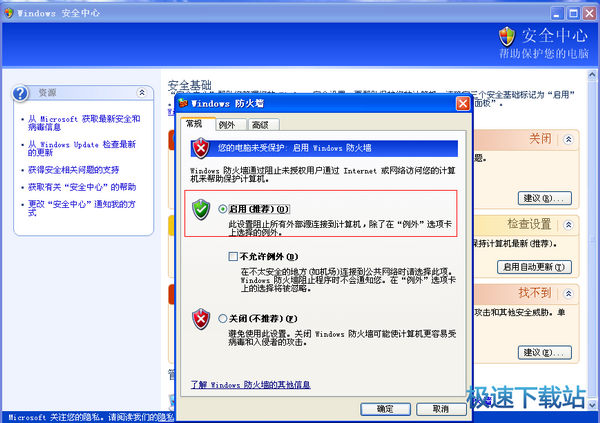This screenshot has height=423, width=600.
Task: Maximize the Windows 安全中心 window
Action: point(573,13)
